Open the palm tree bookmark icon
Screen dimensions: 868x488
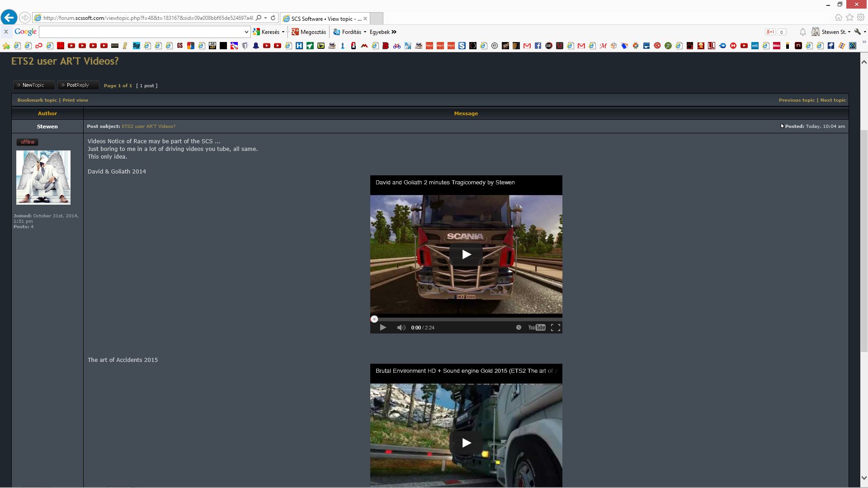coord(831,46)
